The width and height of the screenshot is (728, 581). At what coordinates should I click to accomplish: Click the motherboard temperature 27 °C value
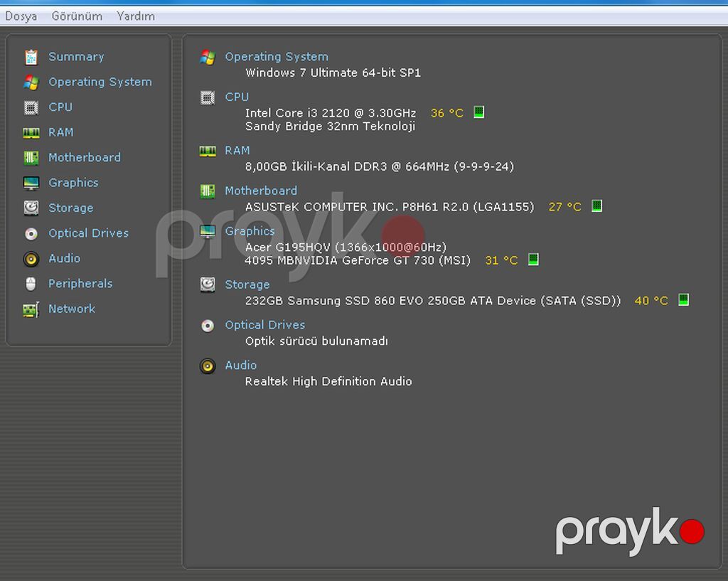[x=564, y=207]
